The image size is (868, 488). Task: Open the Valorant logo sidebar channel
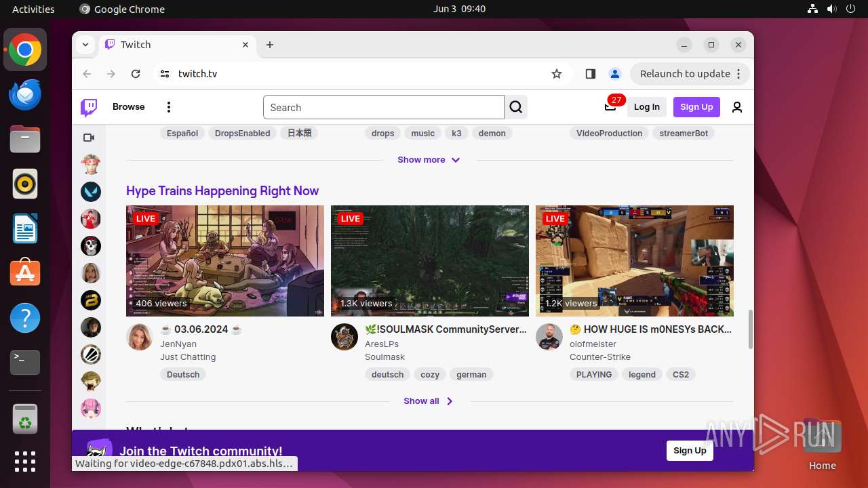[x=91, y=192]
